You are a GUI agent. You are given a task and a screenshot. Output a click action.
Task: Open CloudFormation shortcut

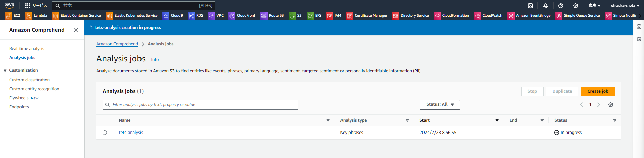click(x=451, y=16)
